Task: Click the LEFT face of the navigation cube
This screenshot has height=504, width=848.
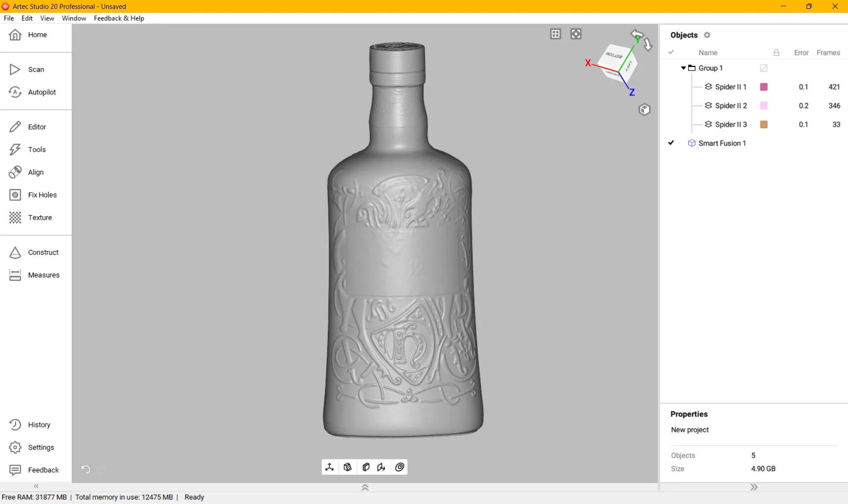Action: [629, 65]
